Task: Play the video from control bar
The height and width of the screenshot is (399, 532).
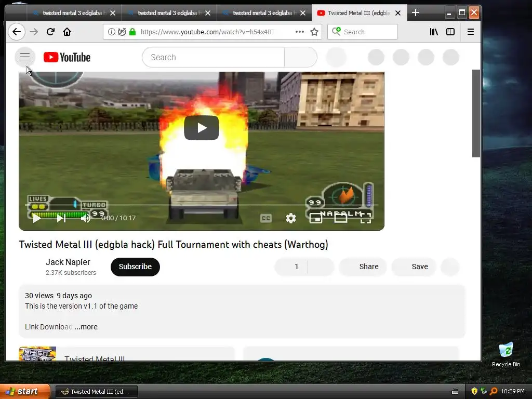Action: [37, 218]
